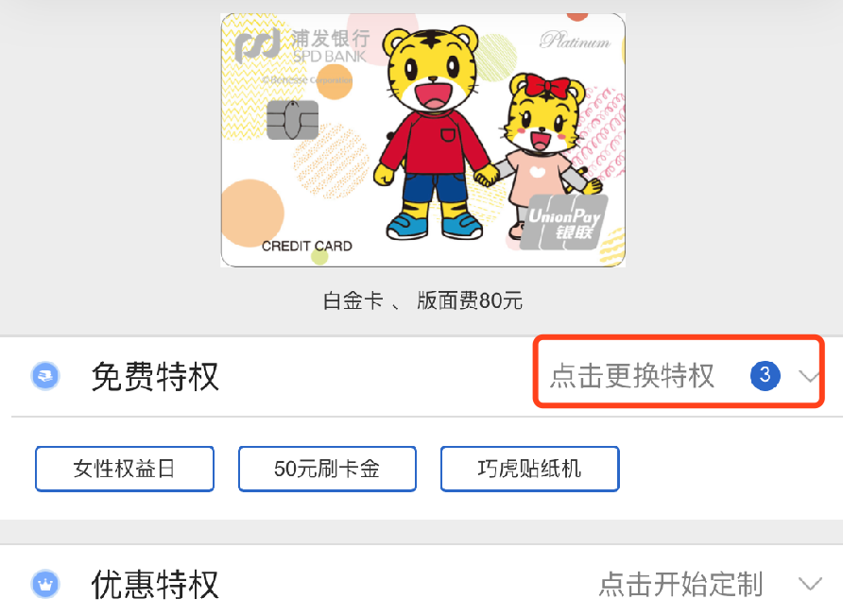The image size is (843, 616).
Task: Open the 点击更换特权 dropdown
Action: [x=679, y=371]
